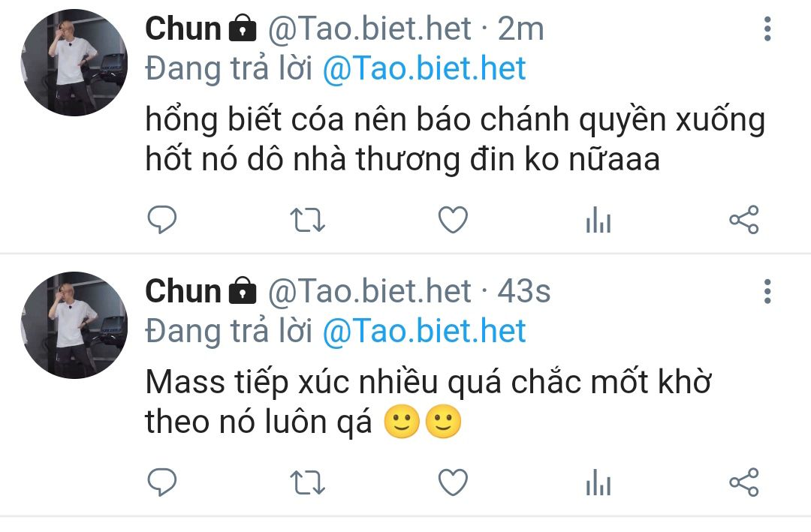Open the first tweet text about chánh quyền
The width and height of the screenshot is (811, 532).
tap(455, 139)
